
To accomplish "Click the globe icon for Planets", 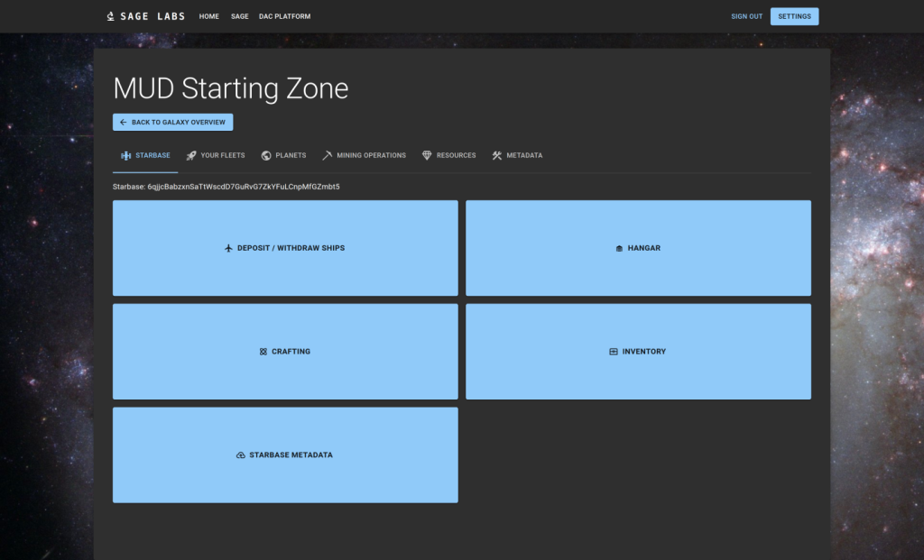I will tap(266, 156).
